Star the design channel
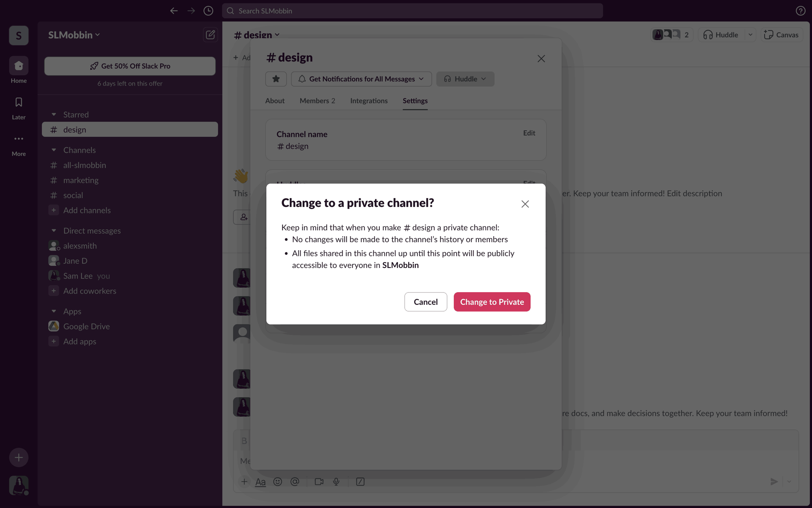 pyautogui.click(x=276, y=79)
